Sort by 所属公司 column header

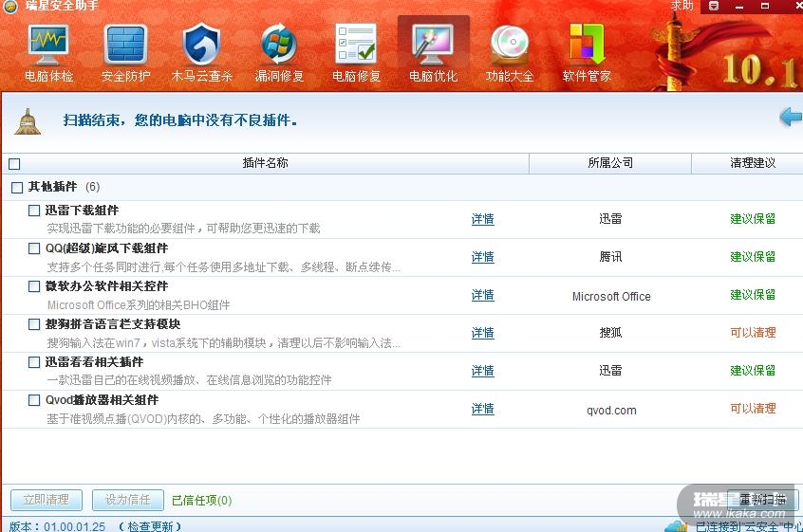point(610,163)
